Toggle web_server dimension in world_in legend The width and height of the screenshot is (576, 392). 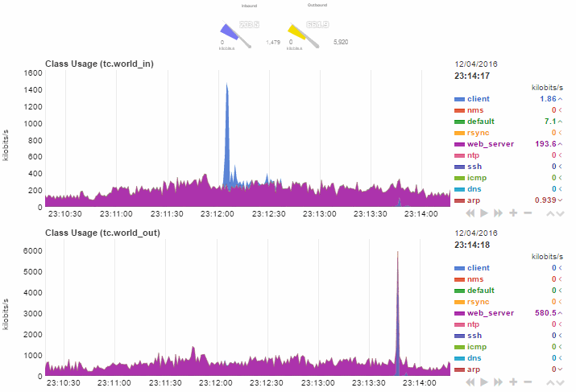click(490, 143)
